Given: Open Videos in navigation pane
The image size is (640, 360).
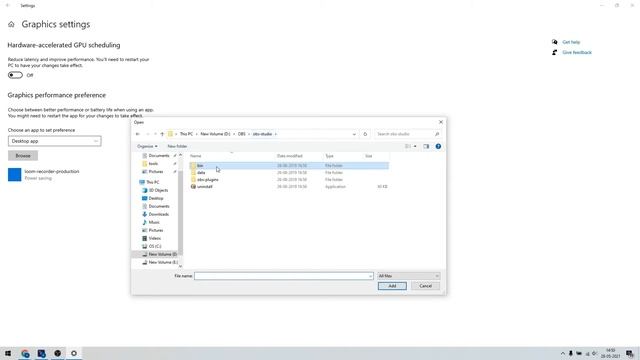Looking at the screenshot, I should click(155, 238).
